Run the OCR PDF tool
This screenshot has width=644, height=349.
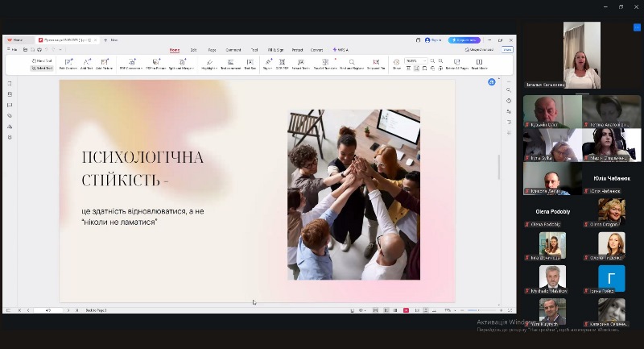pos(283,64)
